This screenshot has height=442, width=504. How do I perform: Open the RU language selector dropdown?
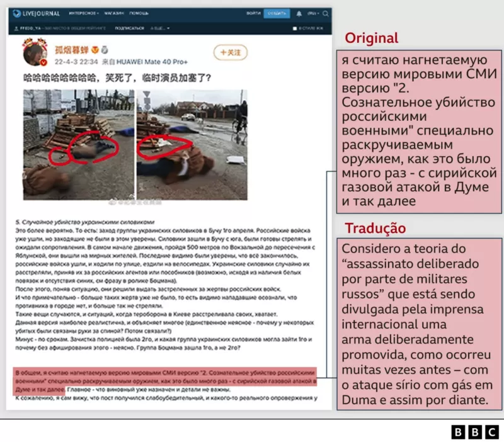tap(311, 13)
